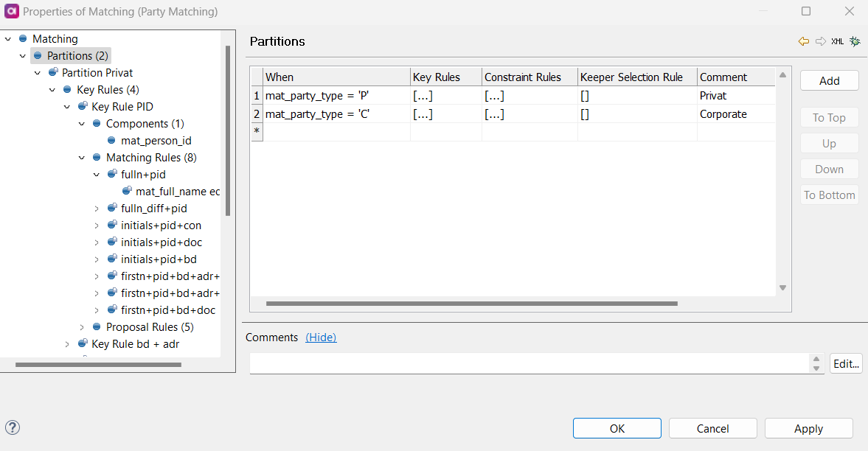Confirm with the OK button
The width and height of the screenshot is (868, 451).
pos(617,428)
